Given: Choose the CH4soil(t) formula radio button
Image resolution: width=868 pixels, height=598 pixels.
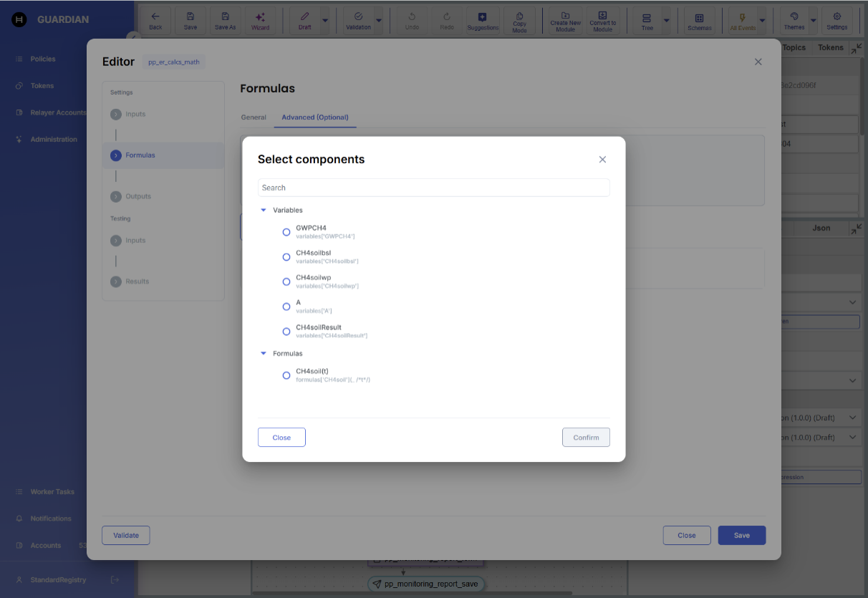Looking at the screenshot, I should point(286,375).
